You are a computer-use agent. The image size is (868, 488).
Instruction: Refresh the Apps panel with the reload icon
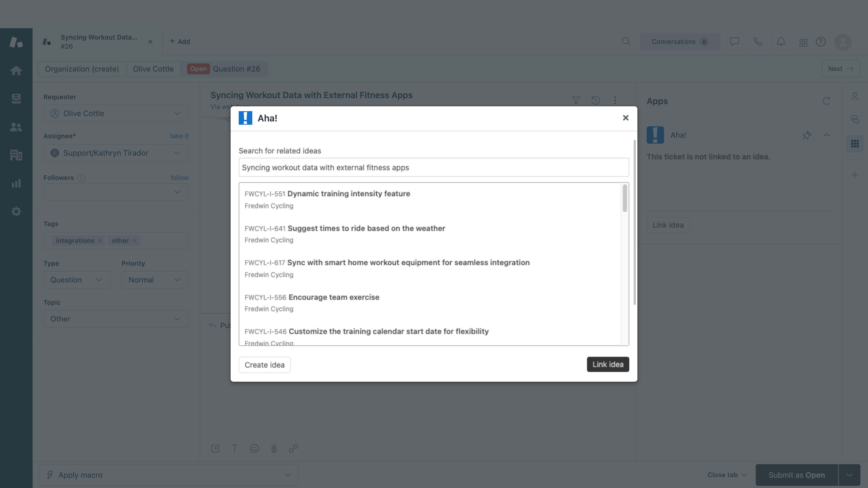826,101
